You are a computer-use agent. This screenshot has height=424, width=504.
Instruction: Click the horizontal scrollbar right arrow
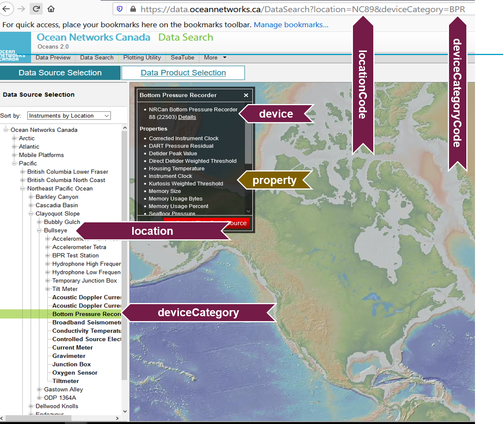pos(117,418)
